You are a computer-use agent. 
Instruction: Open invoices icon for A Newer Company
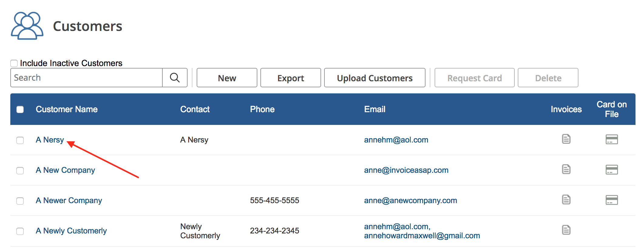point(566,200)
